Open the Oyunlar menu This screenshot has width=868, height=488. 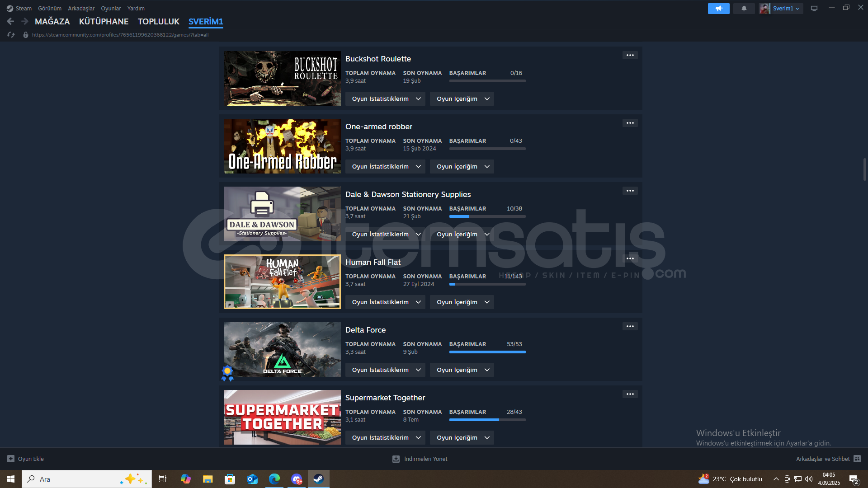pos(111,9)
